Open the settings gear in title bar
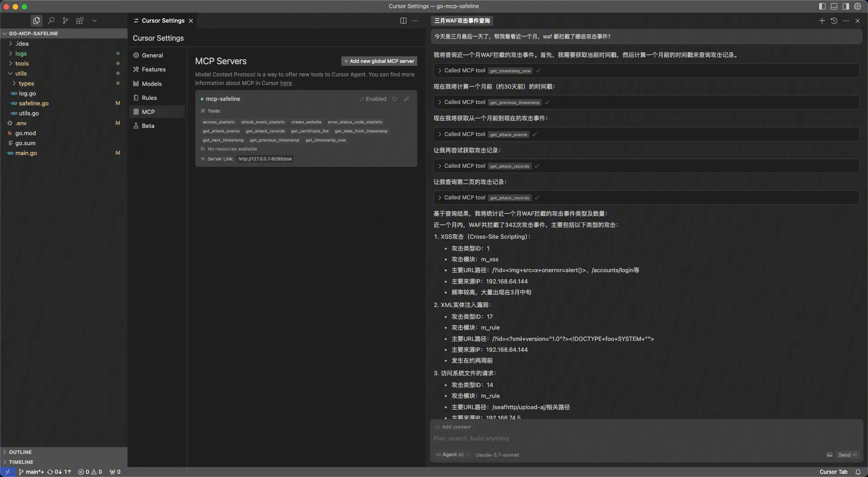 (x=858, y=6)
